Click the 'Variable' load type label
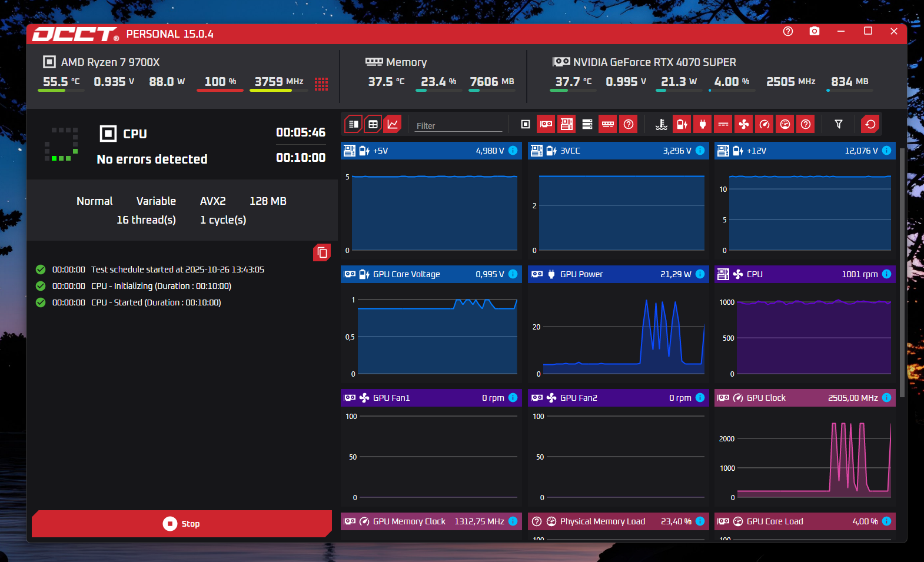924x562 pixels. pos(156,201)
